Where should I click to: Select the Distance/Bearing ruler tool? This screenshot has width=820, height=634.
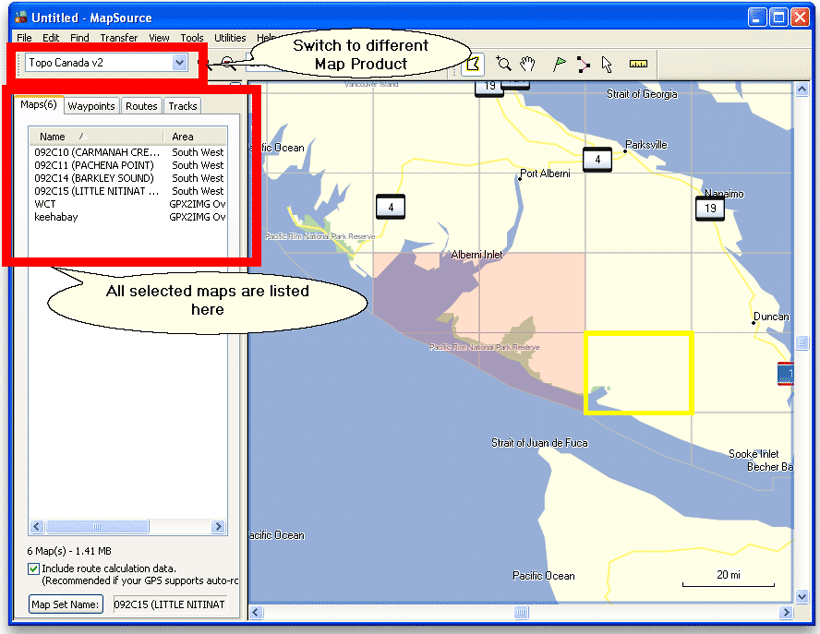pyautogui.click(x=638, y=64)
